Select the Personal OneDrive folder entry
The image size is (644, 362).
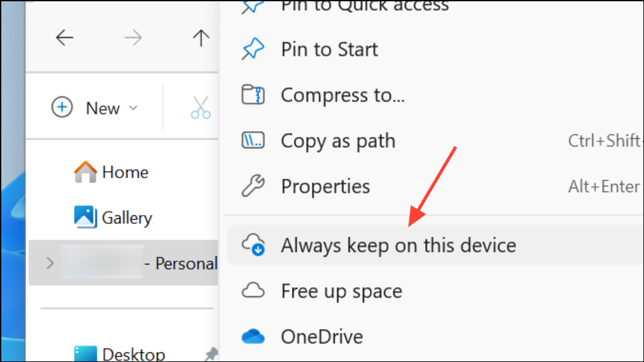(x=123, y=262)
